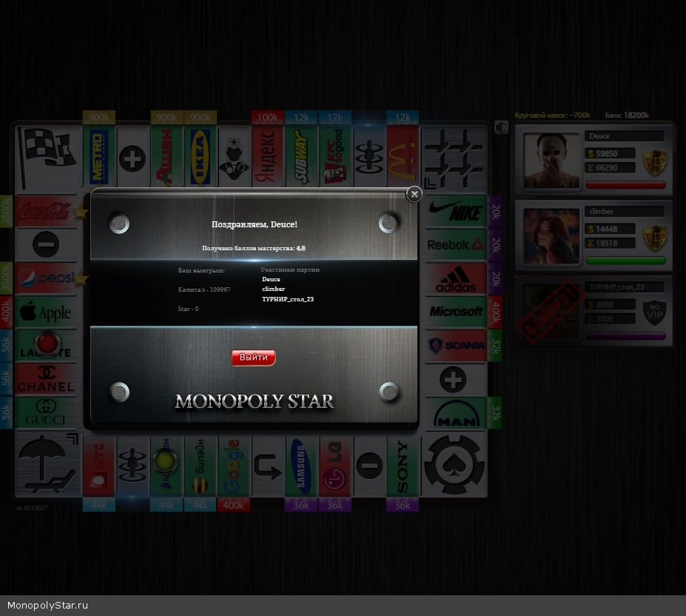Select the SUBWAY brand cell
Image resolution: width=686 pixels, height=616 pixels.
(301, 157)
